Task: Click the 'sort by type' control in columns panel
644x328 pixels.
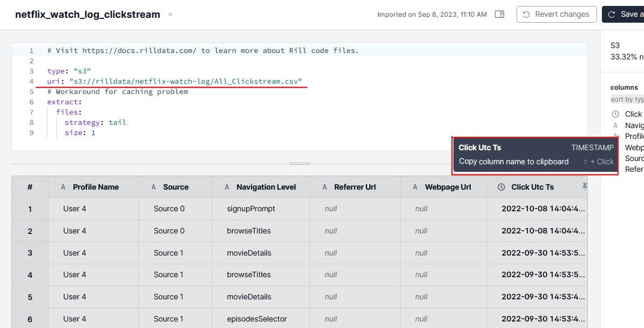Action: pyautogui.click(x=627, y=99)
